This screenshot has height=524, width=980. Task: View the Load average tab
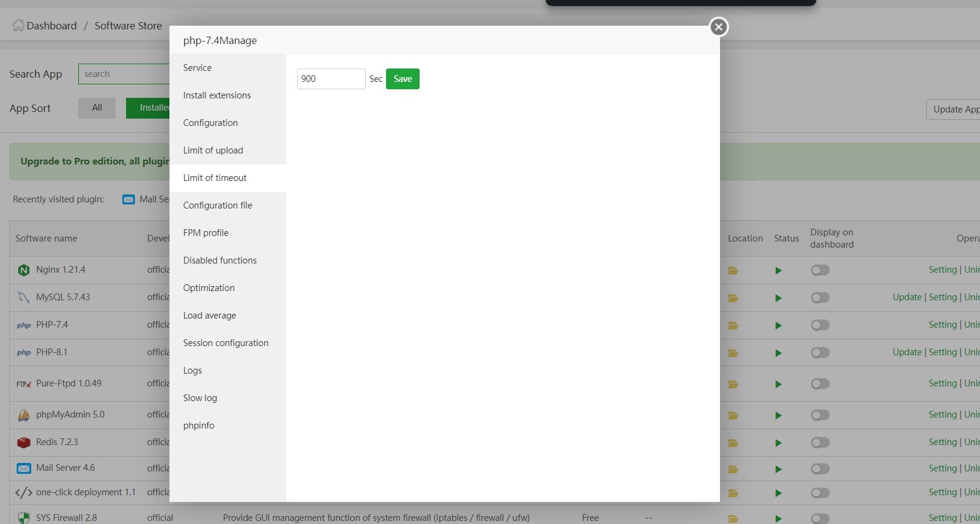point(228,316)
